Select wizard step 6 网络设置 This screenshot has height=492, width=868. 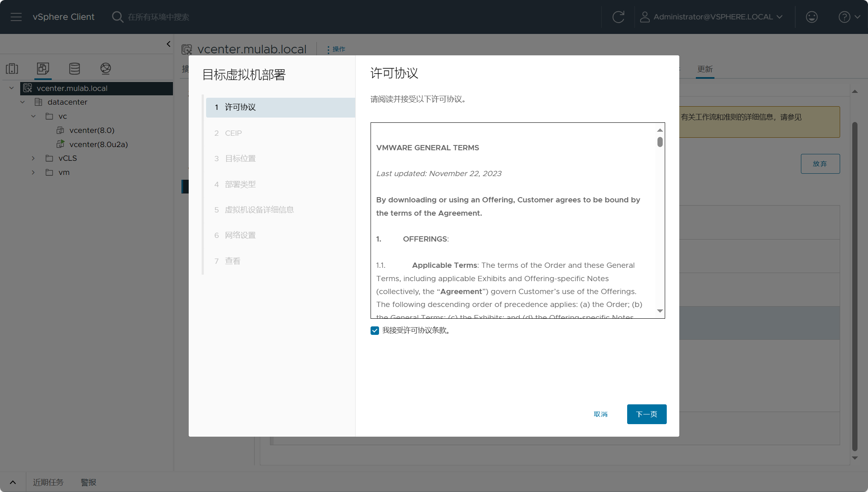280,235
